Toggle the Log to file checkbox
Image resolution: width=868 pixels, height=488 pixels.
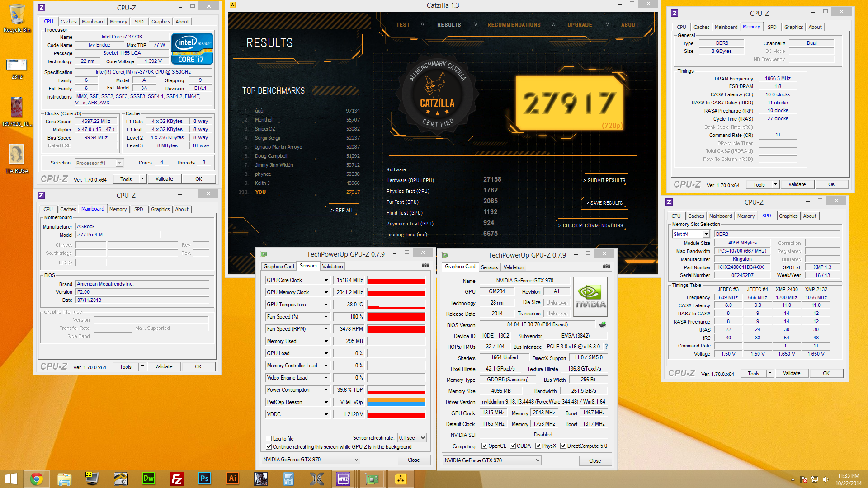click(269, 438)
